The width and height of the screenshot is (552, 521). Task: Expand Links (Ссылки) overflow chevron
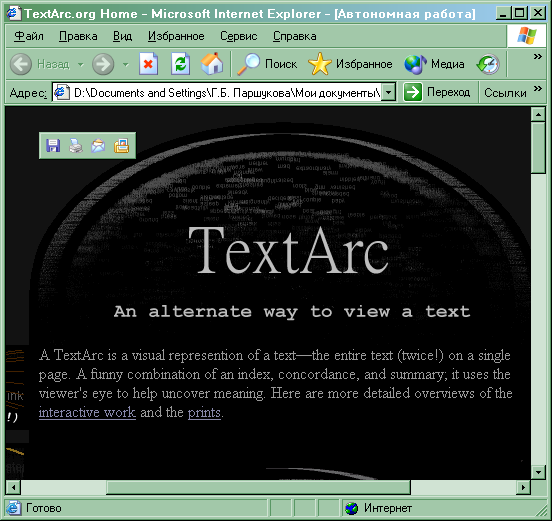click(x=538, y=88)
